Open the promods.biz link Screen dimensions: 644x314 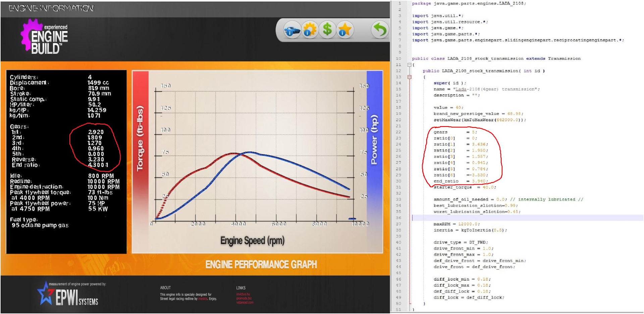pos(244,299)
